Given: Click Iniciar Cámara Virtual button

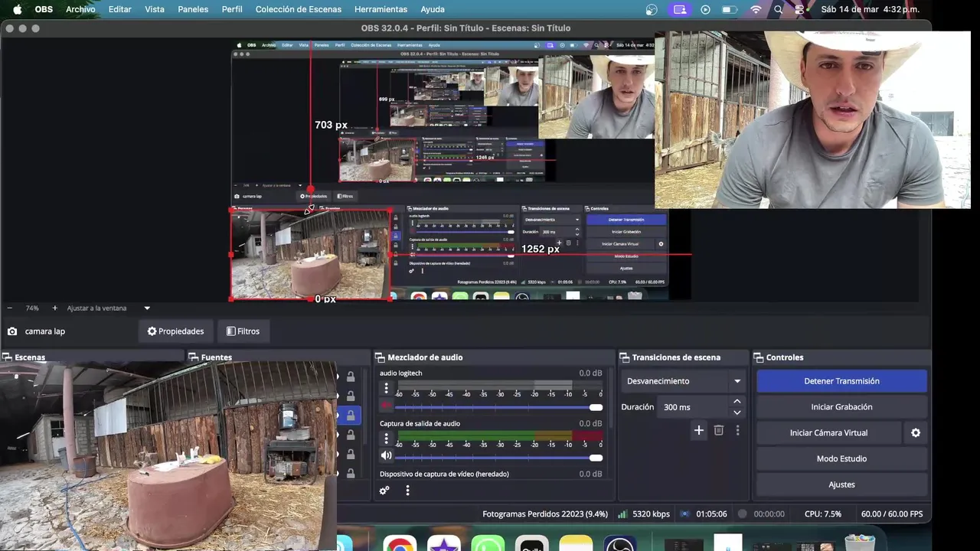Looking at the screenshot, I should [828, 433].
